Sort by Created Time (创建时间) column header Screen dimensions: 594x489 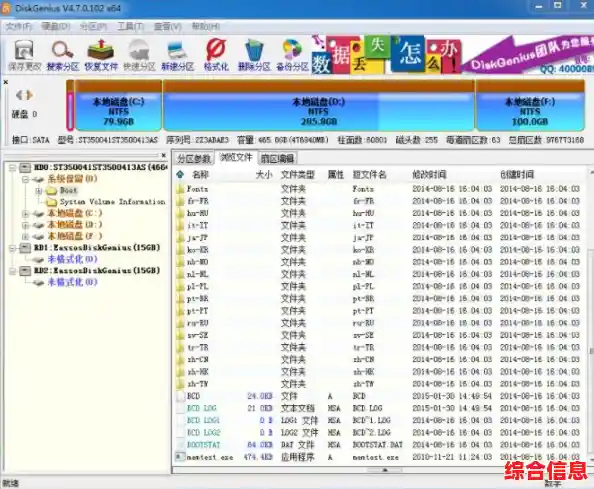517,174
